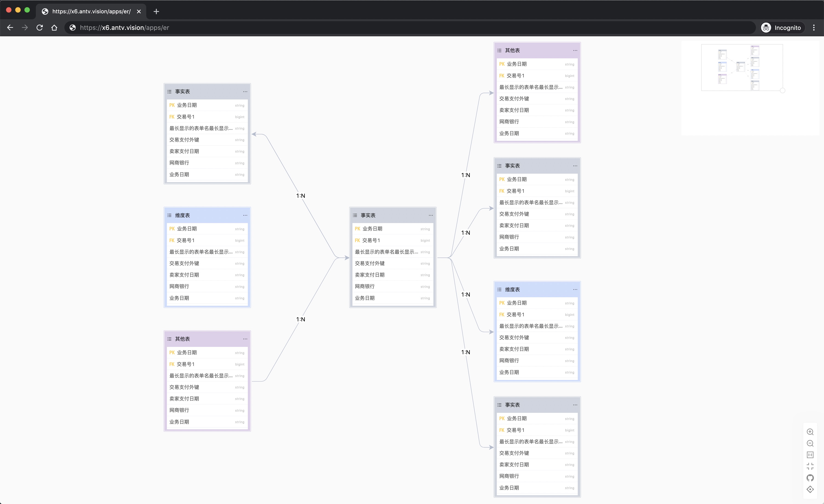Screen dimensions: 824x504
Task: Reset canvas zoom using the 1:1 icon
Action: 810,455
